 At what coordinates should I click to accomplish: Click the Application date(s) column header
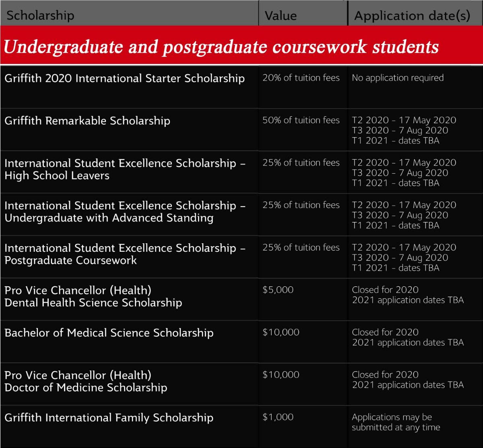click(412, 16)
